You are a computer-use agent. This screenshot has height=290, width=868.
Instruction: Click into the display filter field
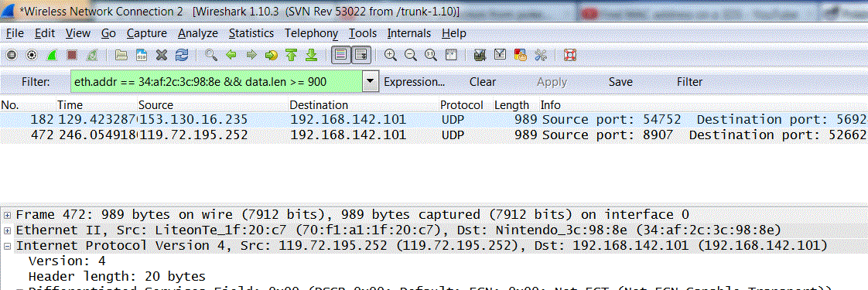click(217, 82)
